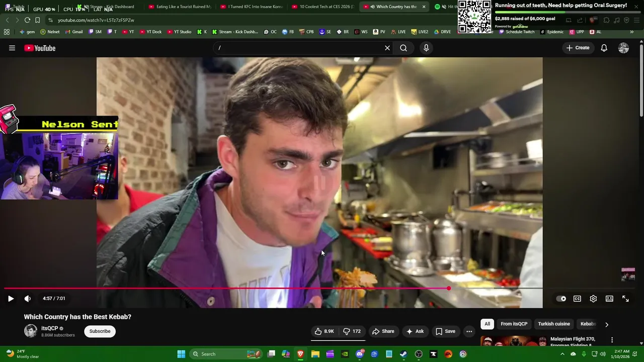Open File Explorer from the taskbar
The image size is (644, 362).
(x=315, y=354)
